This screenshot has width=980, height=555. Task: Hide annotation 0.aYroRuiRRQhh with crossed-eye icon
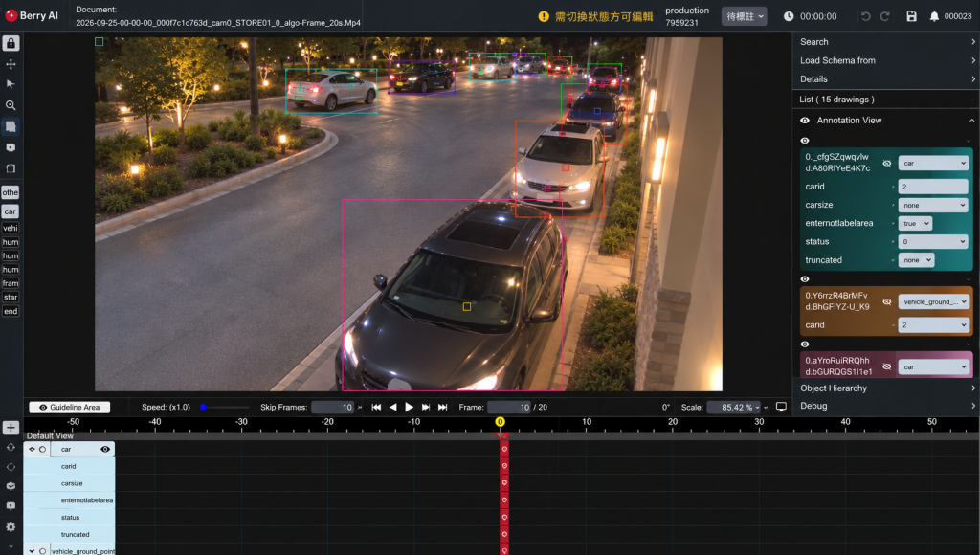[x=887, y=366]
